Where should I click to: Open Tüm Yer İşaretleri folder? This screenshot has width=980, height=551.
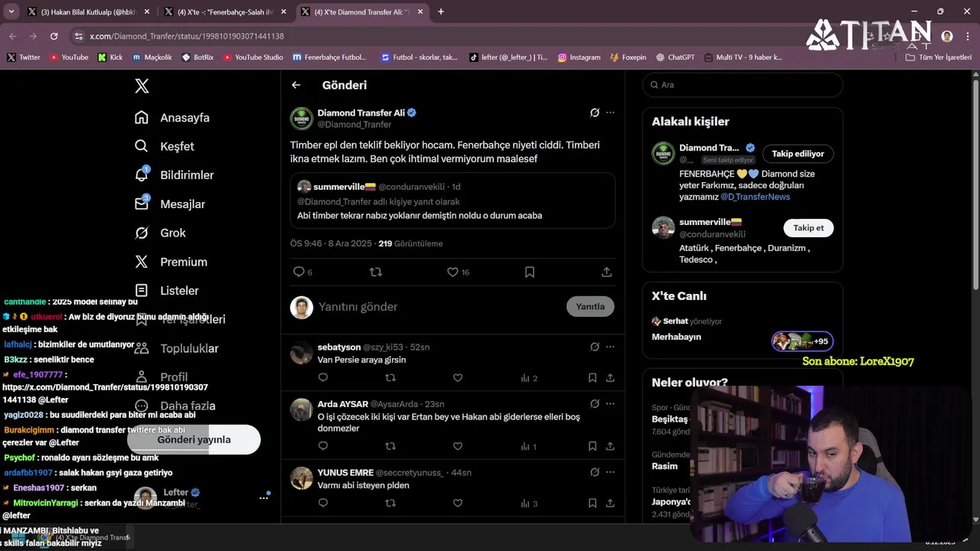click(939, 57)
